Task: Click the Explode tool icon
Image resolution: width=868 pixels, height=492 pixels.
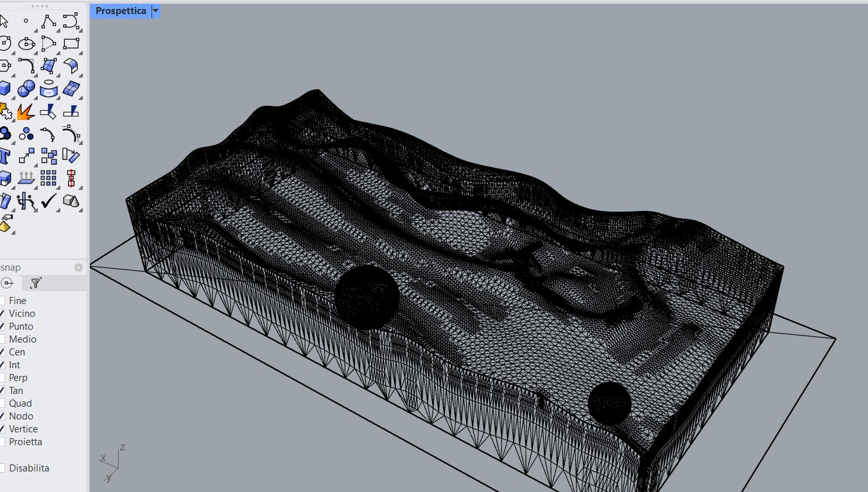Action: pyautogui.click(x=26, y=112)
